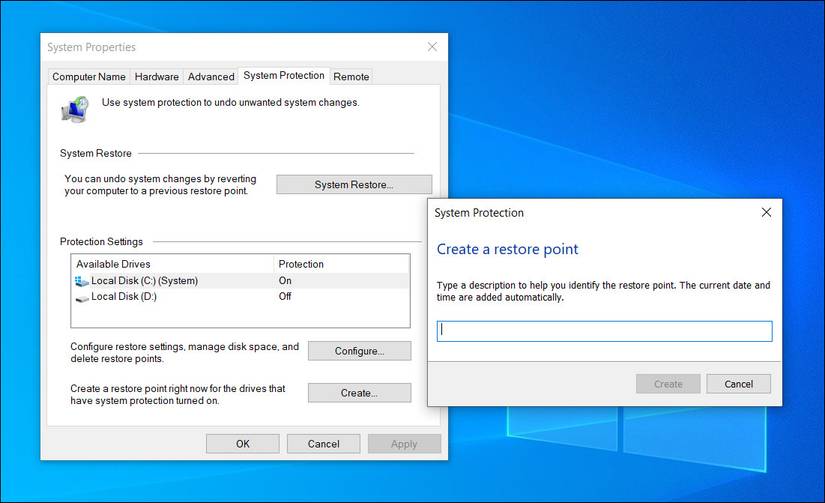Select the Local Disk (D:) drive icon
825x503 pixels.
pos(82,297)
